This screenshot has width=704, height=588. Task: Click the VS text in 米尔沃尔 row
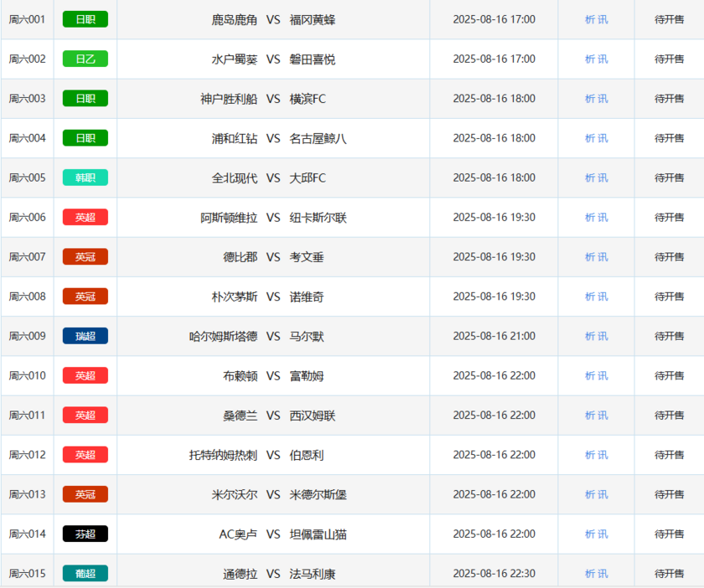pos(273,494)
